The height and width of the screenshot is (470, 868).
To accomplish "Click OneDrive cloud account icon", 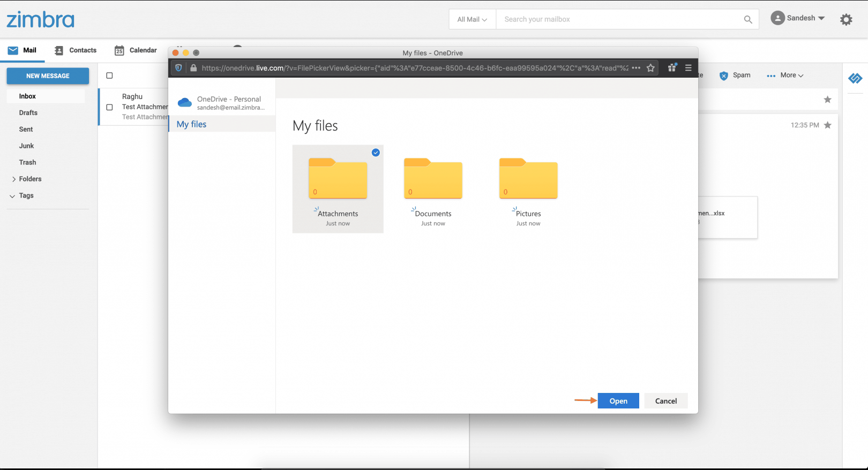I will point(185,102).
